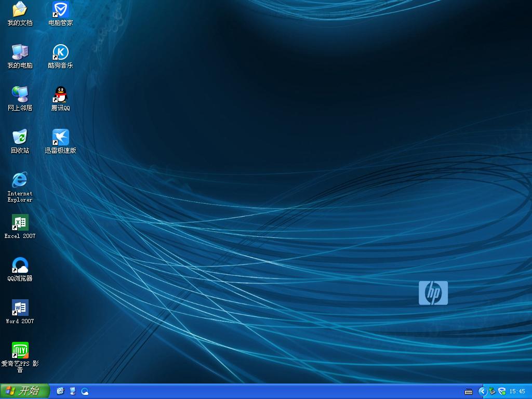Open 电脑管家 security app
This screenshot has height=399, width=532.
coord(60,10)
